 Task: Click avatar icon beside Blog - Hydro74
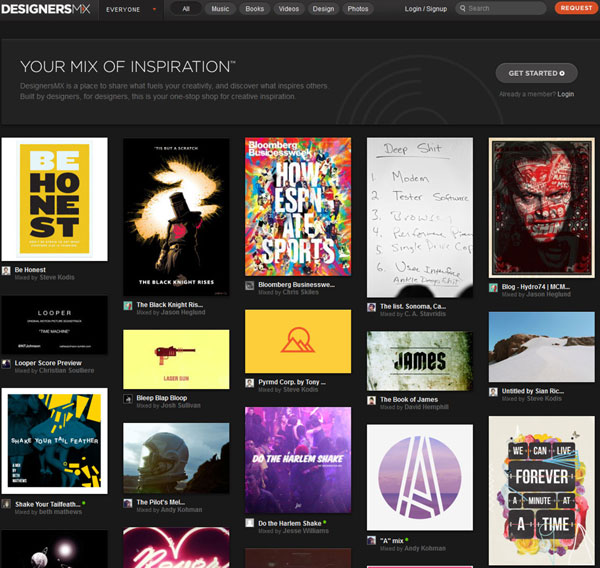[x=493, y=287]
